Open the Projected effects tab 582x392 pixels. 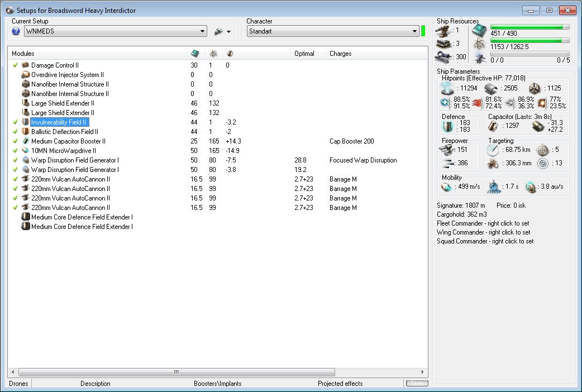[340, 384]
